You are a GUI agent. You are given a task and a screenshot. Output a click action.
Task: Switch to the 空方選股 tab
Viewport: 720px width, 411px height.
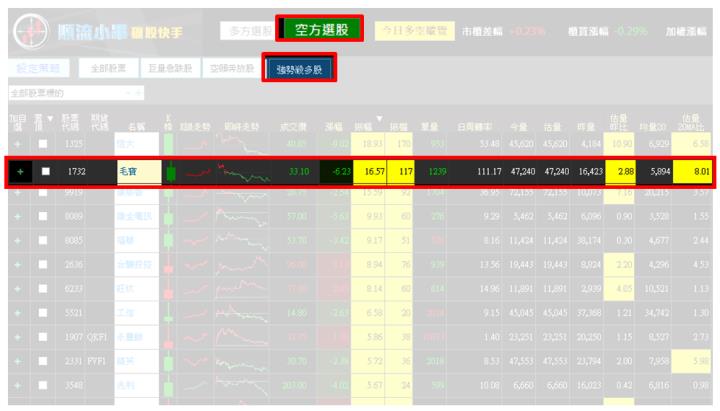point(319,31)
